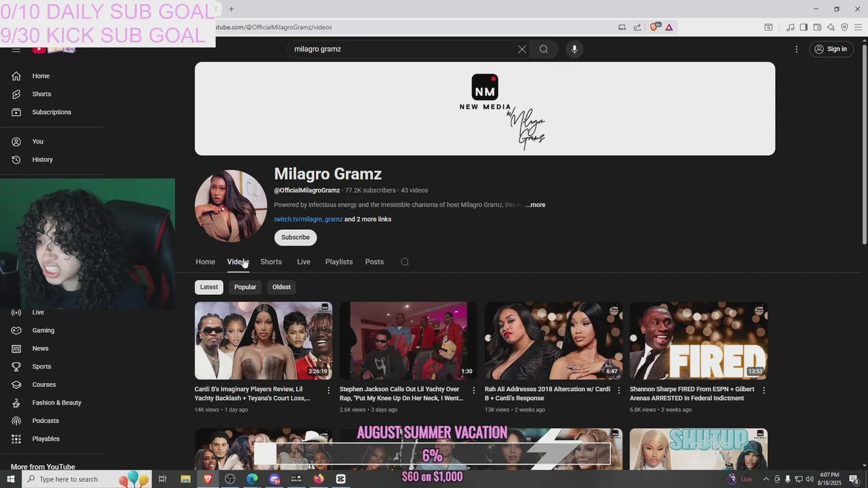Clear the YouTube search box text
The image size is (868, 488).
tap(522, 49)
